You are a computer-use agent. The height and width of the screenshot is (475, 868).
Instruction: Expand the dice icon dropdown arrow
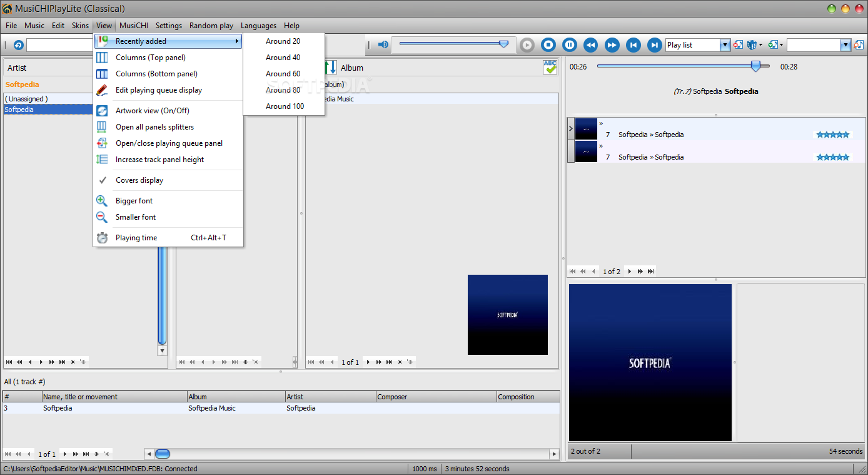[761, 45]
